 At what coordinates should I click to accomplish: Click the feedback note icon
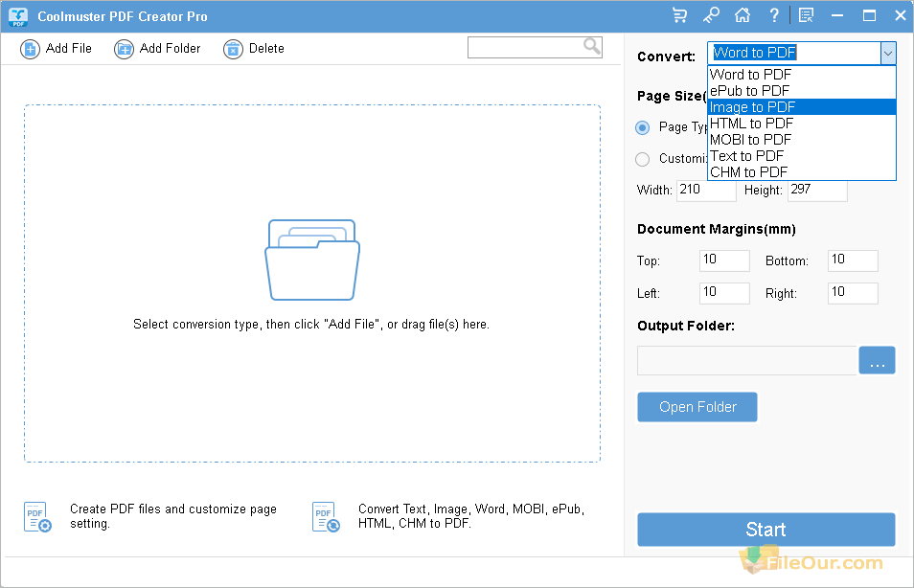pyautogui.click(x=806, y=15)
